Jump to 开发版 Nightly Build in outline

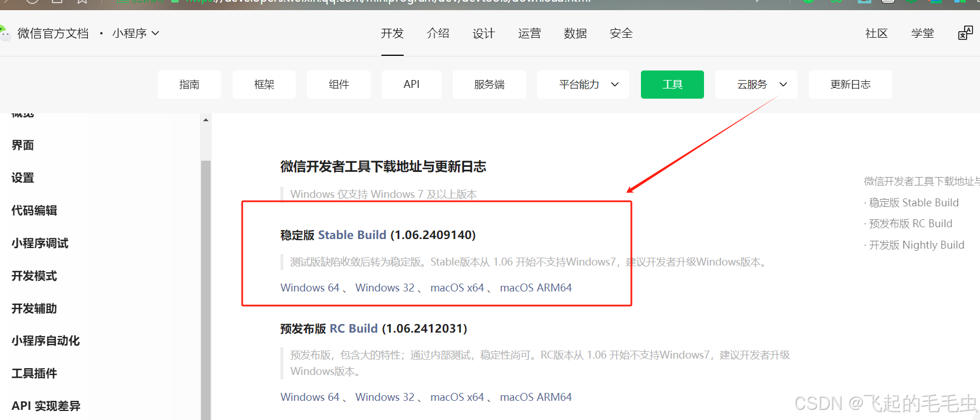click(916, 245)
